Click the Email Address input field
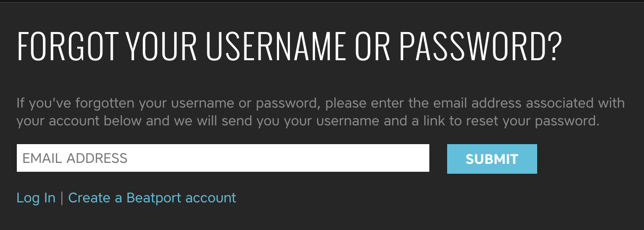The height and width of the screenshot is (230, 644). [x=223, y=158]
